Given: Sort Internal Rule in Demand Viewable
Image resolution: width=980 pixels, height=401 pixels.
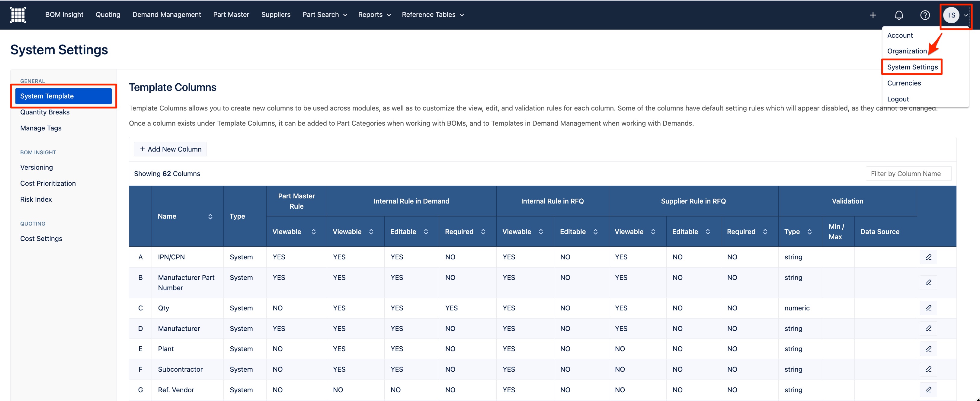Looking at the screenshot, I should click(371, 232).
